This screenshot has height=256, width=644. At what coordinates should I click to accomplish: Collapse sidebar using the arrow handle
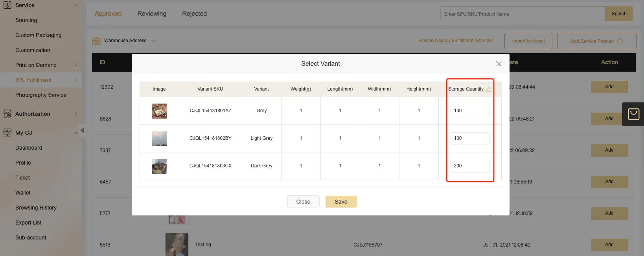pyautogui.click(x=82, y=130)
